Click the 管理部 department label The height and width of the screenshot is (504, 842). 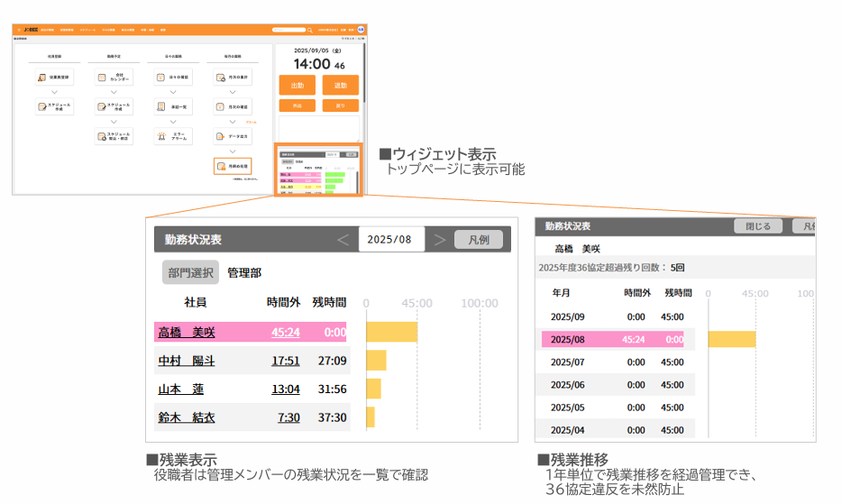(244, 273)
